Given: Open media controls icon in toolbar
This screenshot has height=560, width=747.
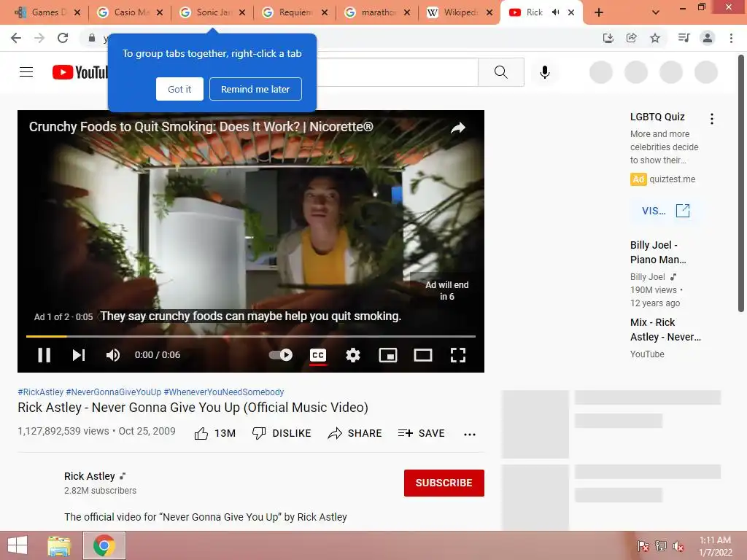Looking at the screenshot, I should pyautogui.click(x=684, y=38).
